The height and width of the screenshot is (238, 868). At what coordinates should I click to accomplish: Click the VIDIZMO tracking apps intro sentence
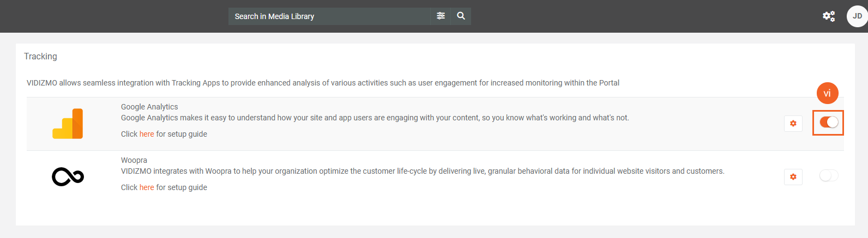(323, 83)
